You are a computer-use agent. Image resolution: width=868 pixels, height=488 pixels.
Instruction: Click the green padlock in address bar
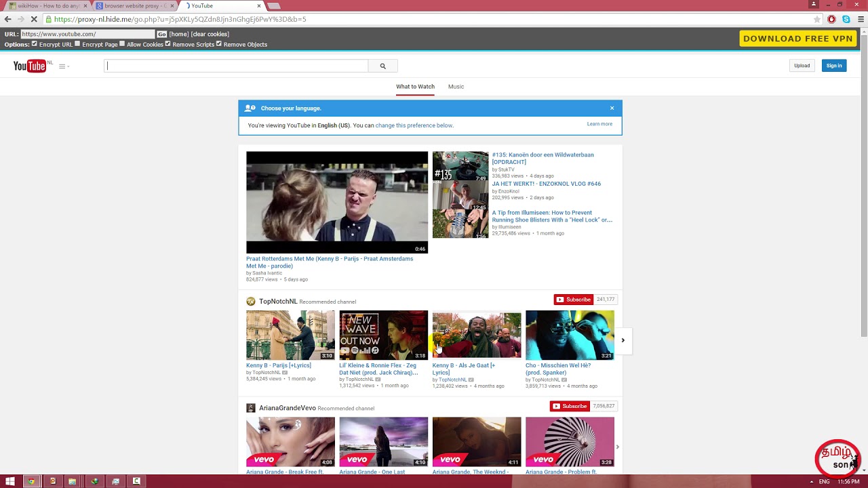pyautogui.click(x=48, y=20)
